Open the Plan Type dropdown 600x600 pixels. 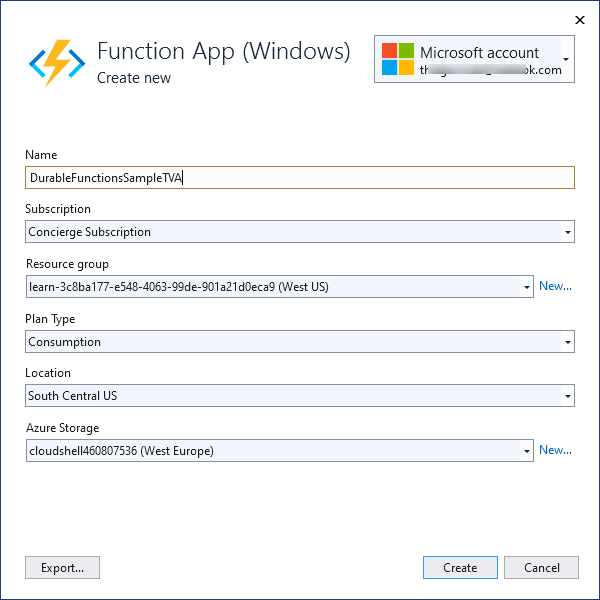pyautogui.click(x=300, y=341)
